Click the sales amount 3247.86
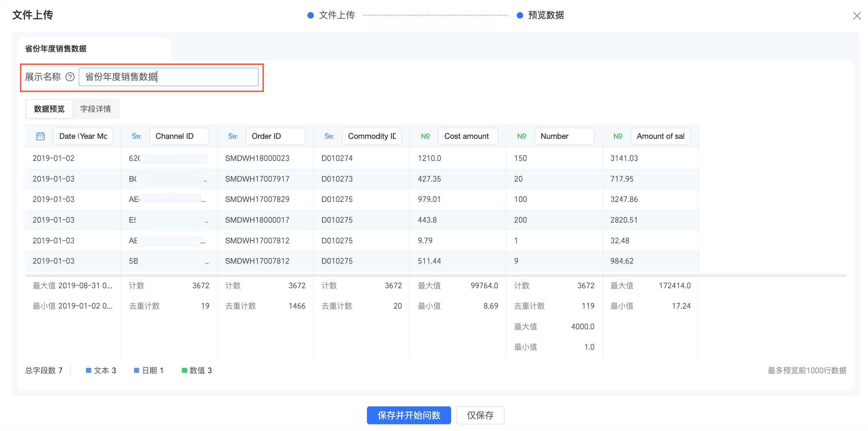 point(624,199)
